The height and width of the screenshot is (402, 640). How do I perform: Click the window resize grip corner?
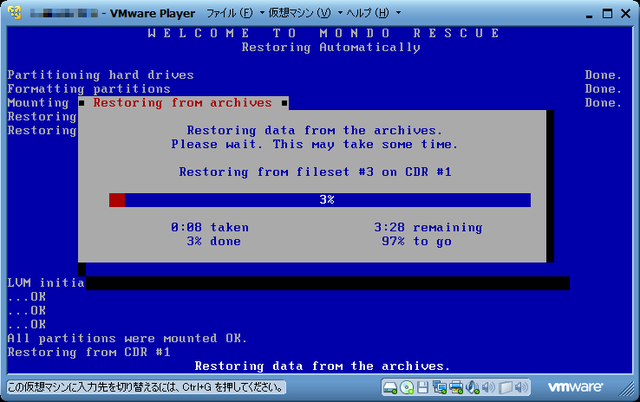(627, 388)
